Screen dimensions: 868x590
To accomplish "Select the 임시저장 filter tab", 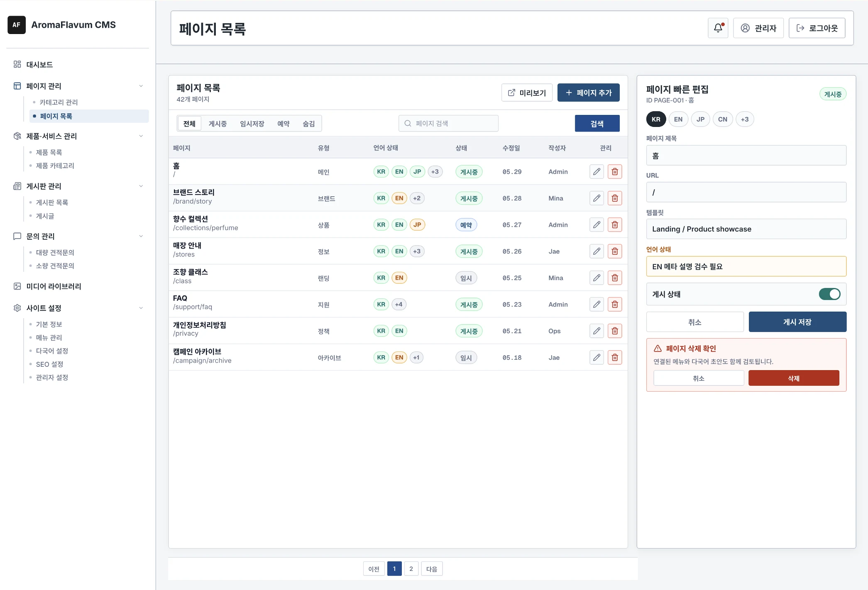I will [252, 124].
